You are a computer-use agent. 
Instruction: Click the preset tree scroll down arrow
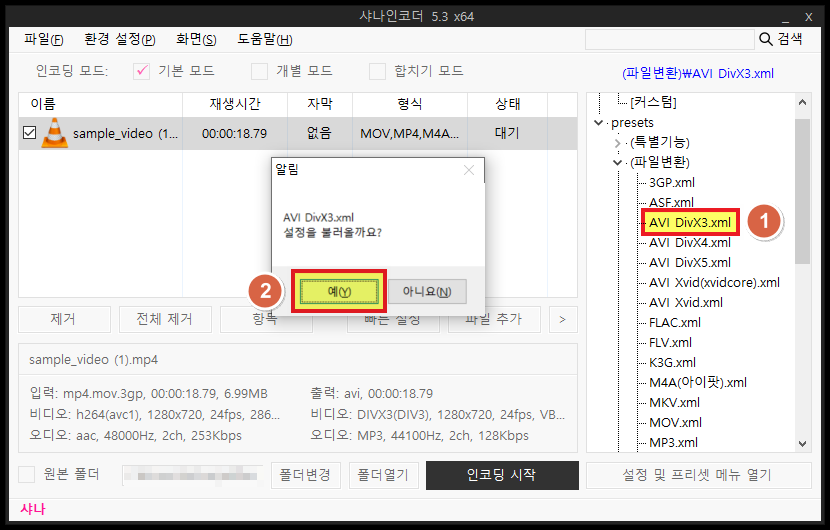[x=802, y=443]
